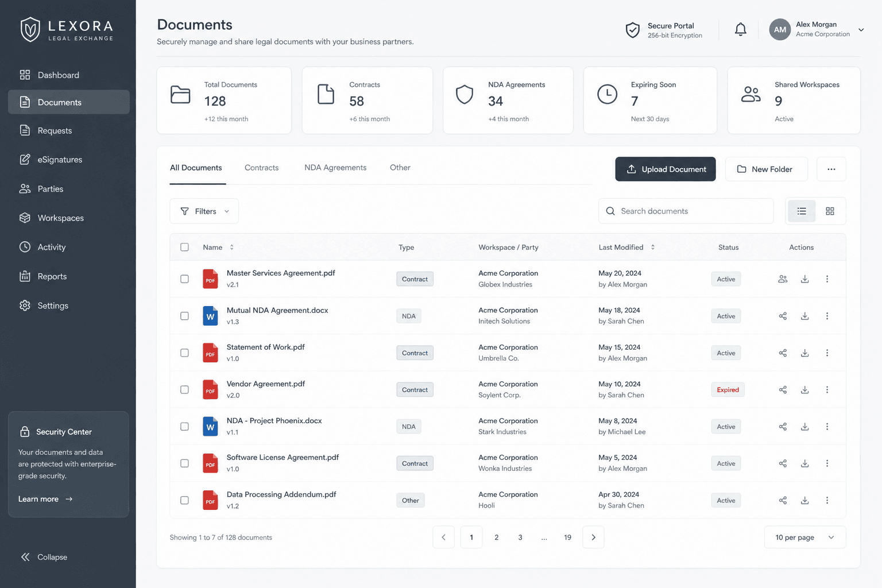Download Data Processing Addendum.pdf
Viewport: 882px width, 588px height.
point(805,500)
